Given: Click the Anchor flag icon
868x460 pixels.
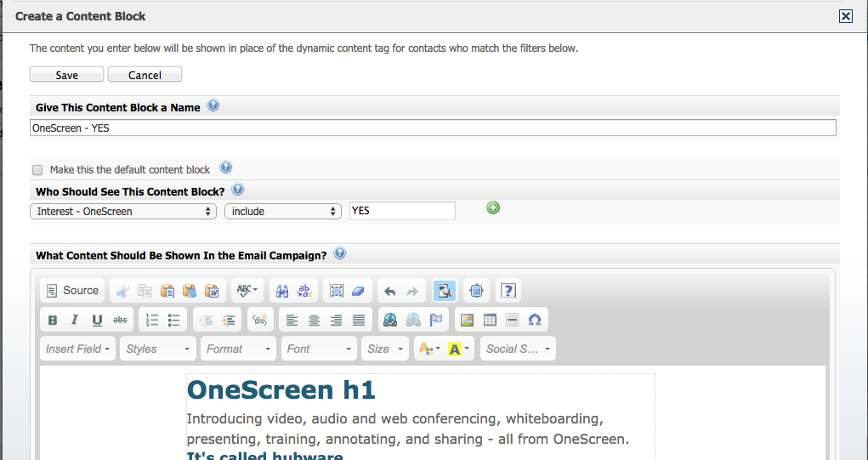Looking at the screenshot, I should pyautogui.click(x=435, y=320).
